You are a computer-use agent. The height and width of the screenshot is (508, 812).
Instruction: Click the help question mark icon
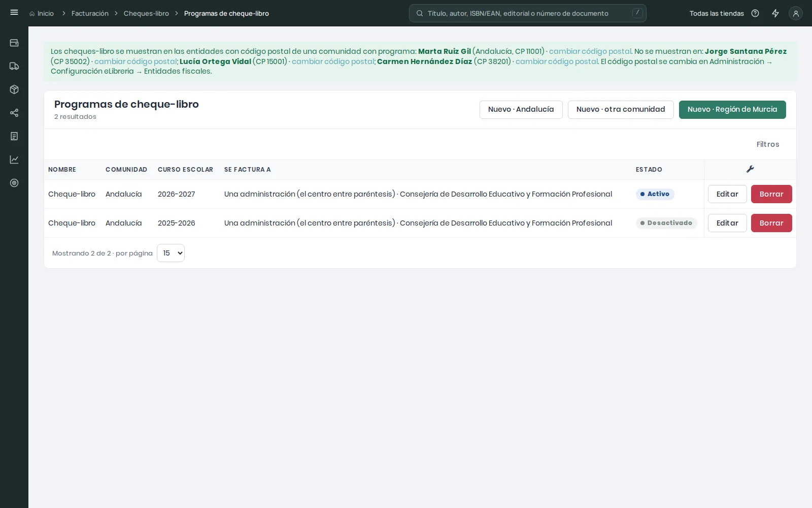coord(755,13)
